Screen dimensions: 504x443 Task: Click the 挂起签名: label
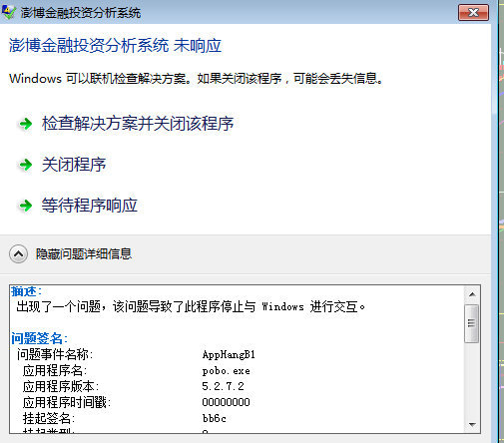(49, 418)
